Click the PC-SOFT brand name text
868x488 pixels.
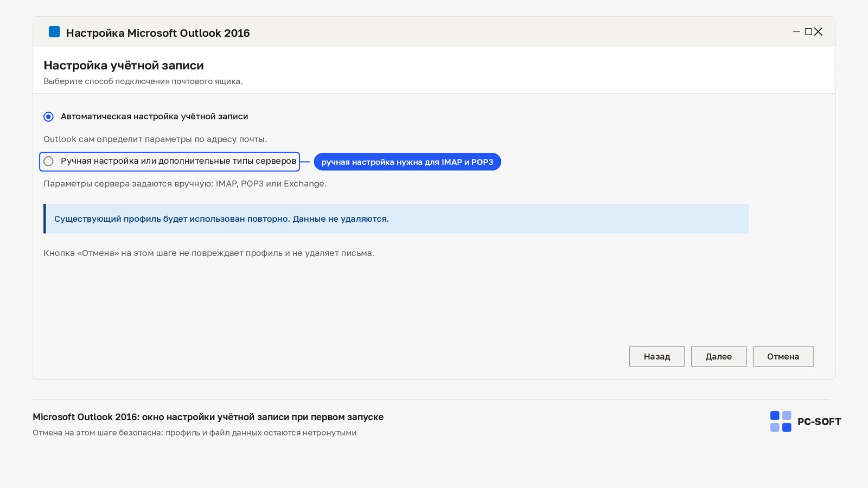(x=819, y=422)
